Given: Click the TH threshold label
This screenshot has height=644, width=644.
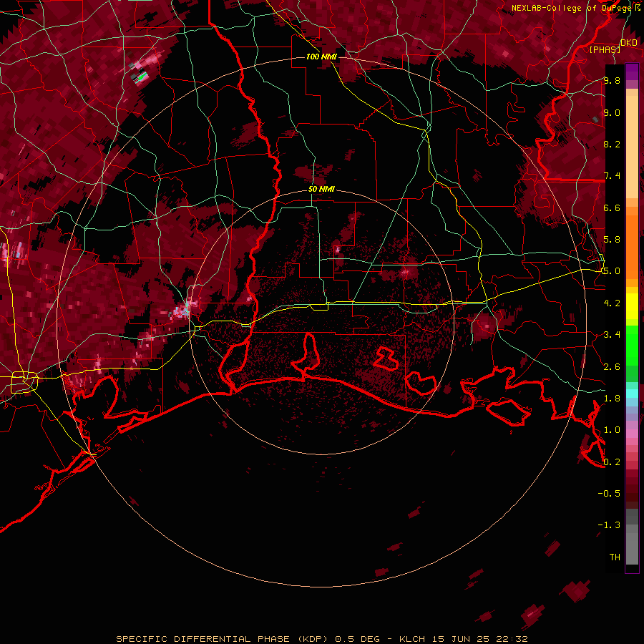Looking at the screenshot, I should (x=615, y=557).
